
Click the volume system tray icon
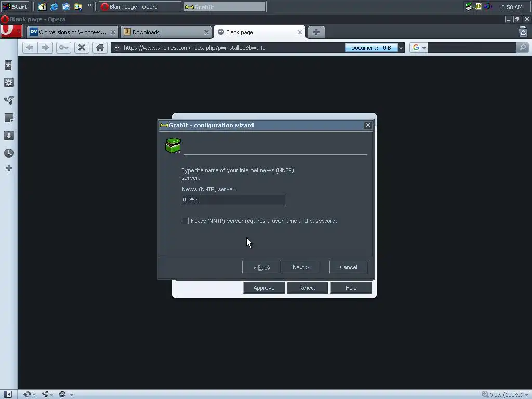488,7
